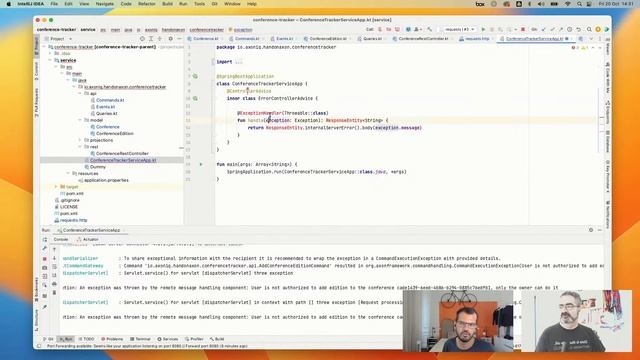Open the Refactor menu
Image resolution: width=640 pixels, height=360 pixels.
pyautogui.click(x=147, y=4)
